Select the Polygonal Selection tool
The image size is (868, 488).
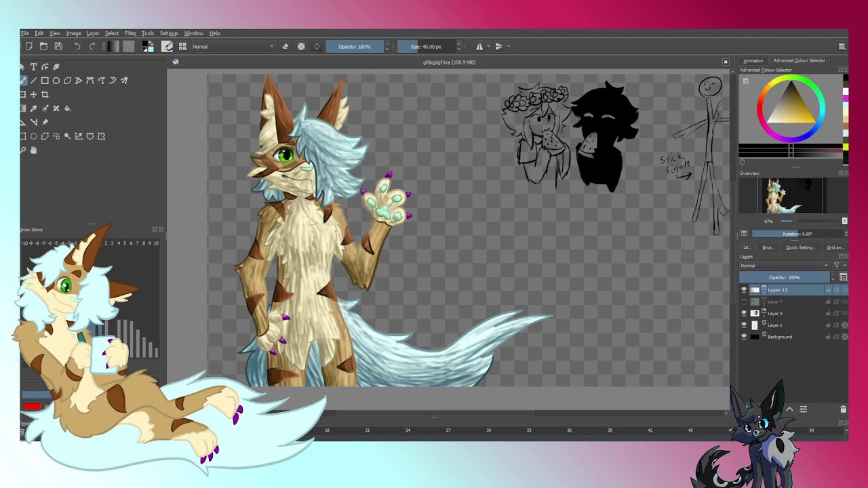pyautogui.click(x=45, y=136)
